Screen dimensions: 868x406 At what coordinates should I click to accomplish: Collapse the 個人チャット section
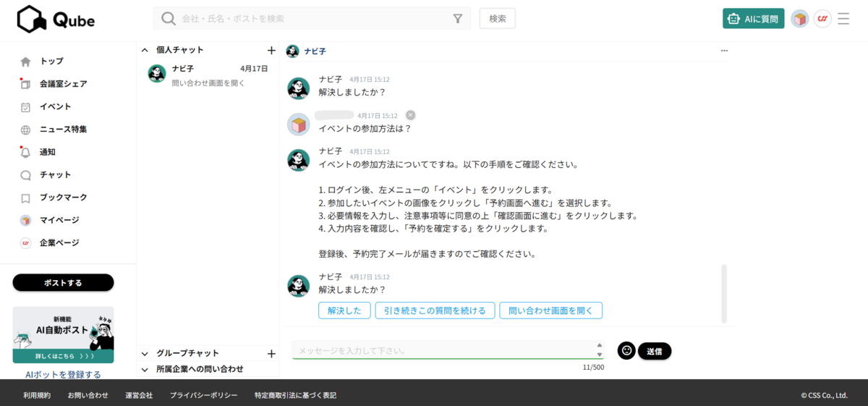145,50
